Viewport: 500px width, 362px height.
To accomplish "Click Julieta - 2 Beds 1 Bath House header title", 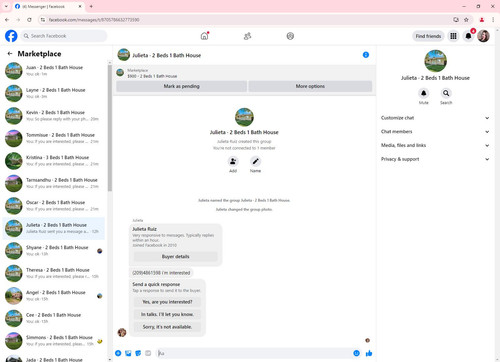I will 167,55.
